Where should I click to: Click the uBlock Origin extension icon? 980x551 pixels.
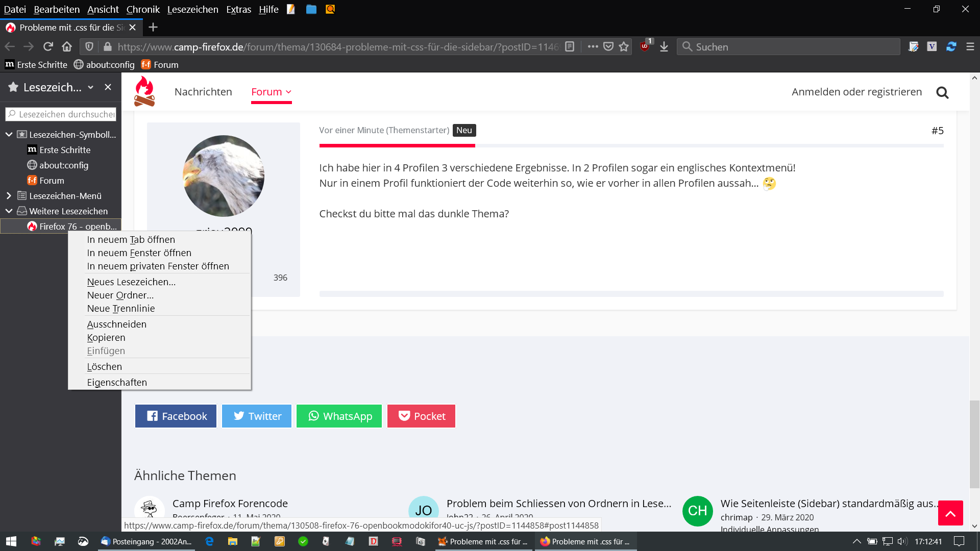click(645, 46)
